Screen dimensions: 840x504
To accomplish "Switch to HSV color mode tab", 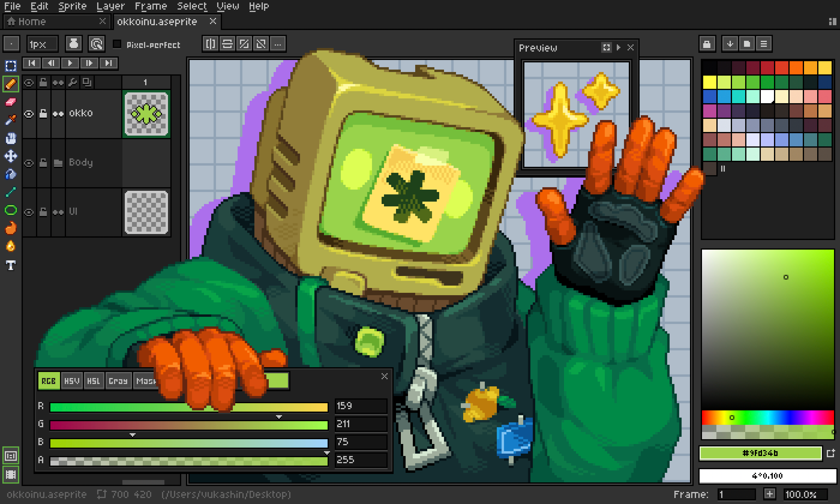I will click(x=72, y=381).
